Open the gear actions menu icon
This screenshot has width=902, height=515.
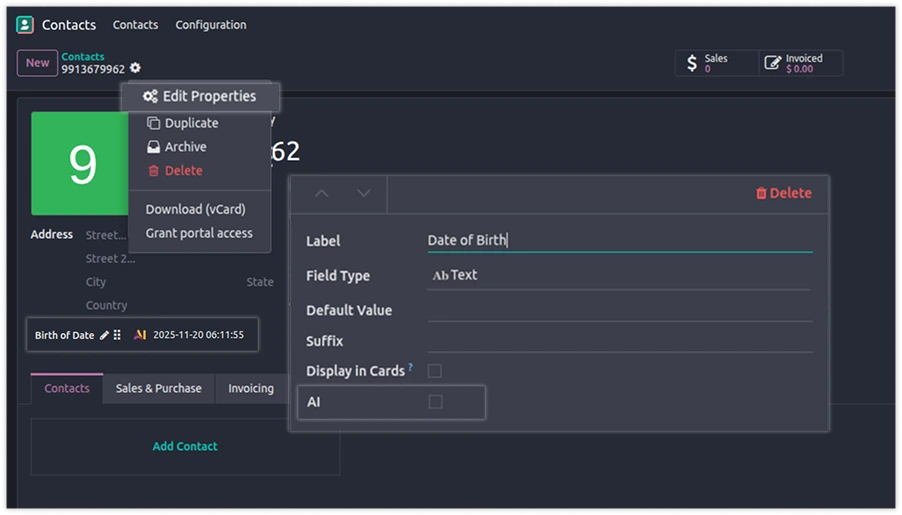point(135,69)
